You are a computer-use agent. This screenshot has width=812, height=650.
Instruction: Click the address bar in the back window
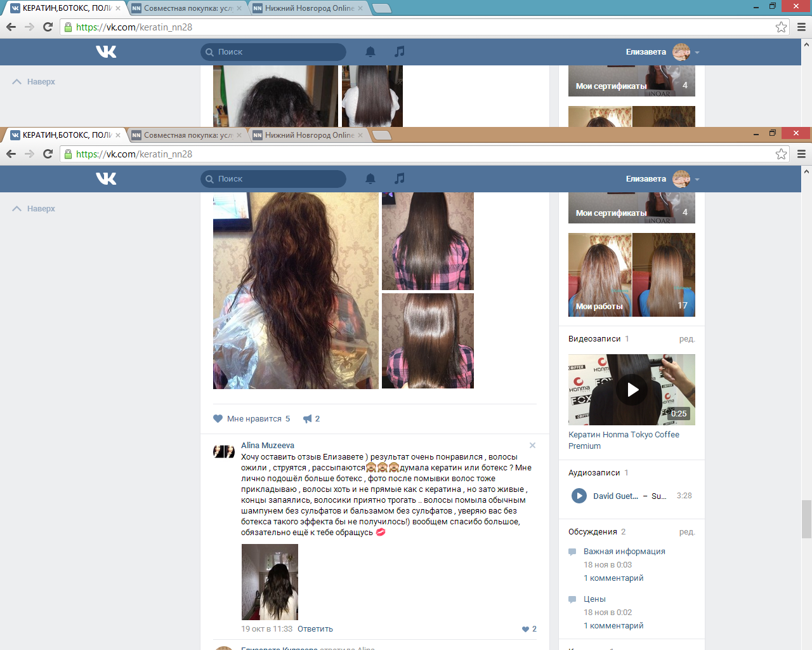tap(424, 27)
